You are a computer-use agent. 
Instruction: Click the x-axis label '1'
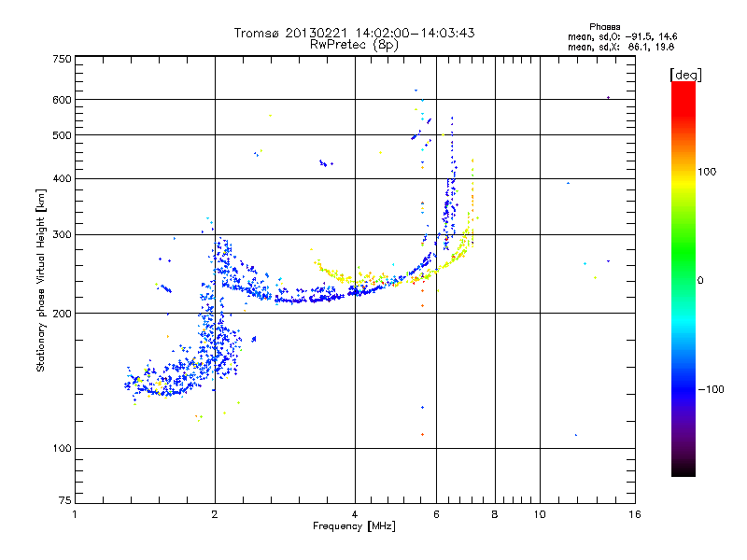coord(75,514)
